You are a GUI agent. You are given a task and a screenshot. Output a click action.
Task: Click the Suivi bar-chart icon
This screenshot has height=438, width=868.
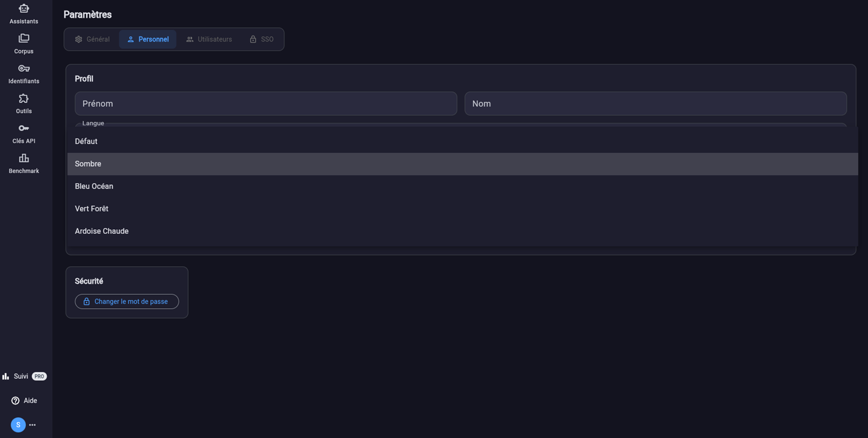click(6, 376)
